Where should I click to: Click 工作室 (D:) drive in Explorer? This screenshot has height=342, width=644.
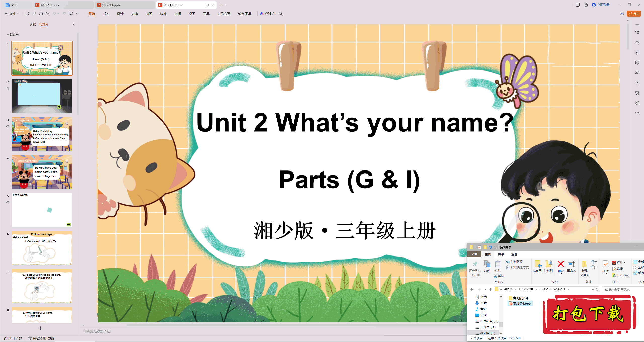485,327
